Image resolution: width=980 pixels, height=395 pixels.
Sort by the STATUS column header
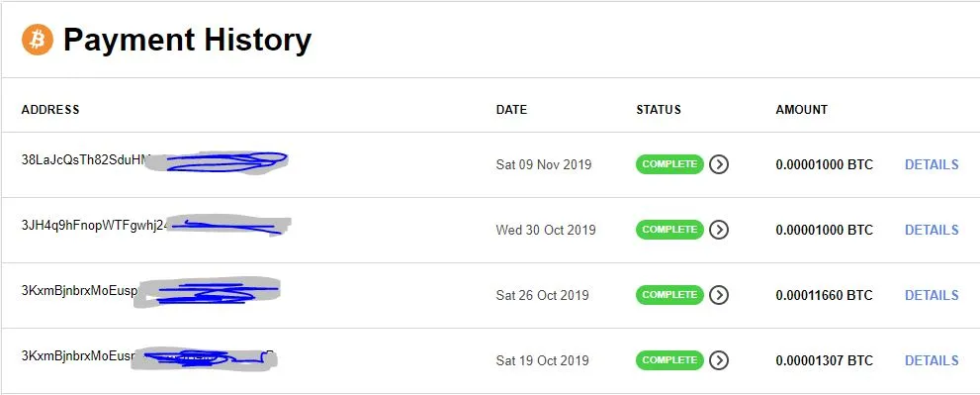tap(659, 110)
